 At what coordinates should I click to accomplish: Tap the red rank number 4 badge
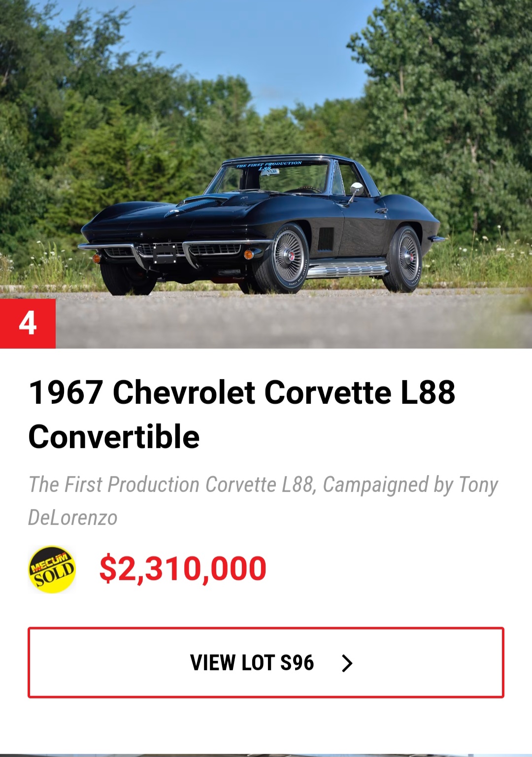(28, 324)
